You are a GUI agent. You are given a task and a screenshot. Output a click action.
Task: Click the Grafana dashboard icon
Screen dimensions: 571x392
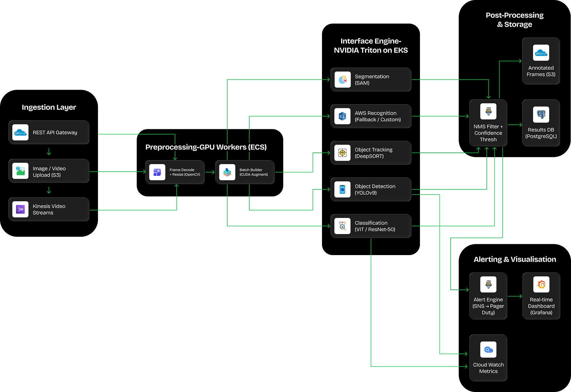coord(541,284)
